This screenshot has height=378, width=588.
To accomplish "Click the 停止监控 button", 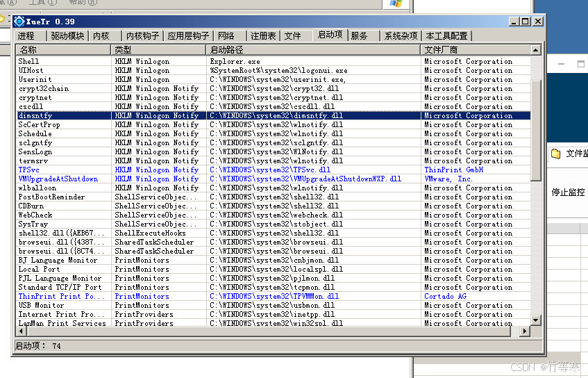I will point(568,192).
